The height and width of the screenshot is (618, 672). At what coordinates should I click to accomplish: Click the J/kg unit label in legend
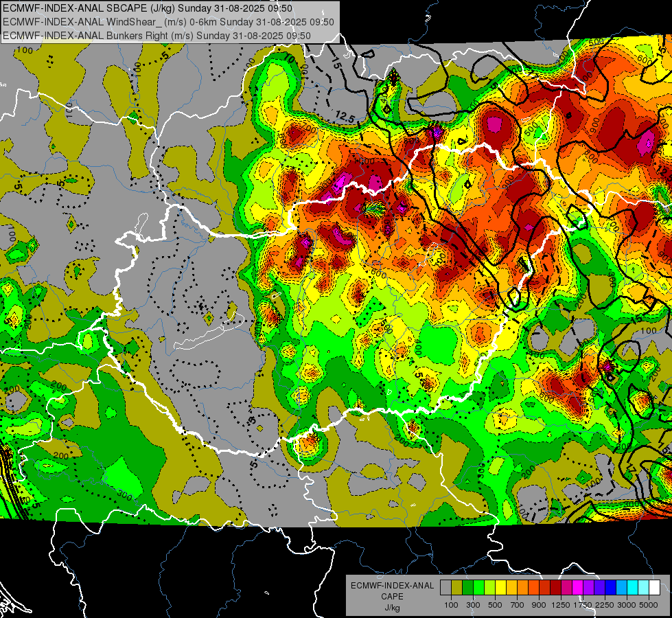[392, 608]
